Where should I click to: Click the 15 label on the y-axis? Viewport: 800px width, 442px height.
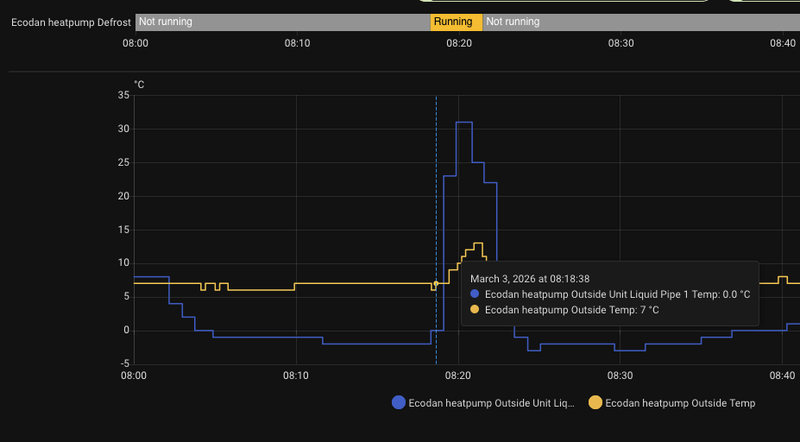pyautogui.click(x=123, y=230)
